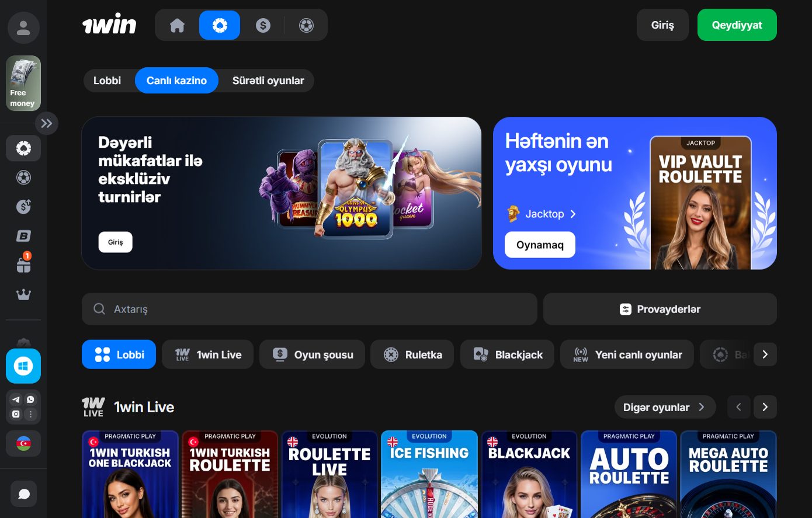
Task: Open the Telegram social icon
Action: tap(16, 400)
